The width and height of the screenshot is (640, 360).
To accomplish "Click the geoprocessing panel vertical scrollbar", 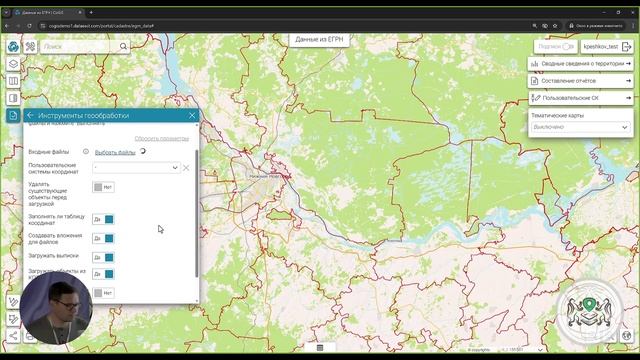I will point(197,213).
